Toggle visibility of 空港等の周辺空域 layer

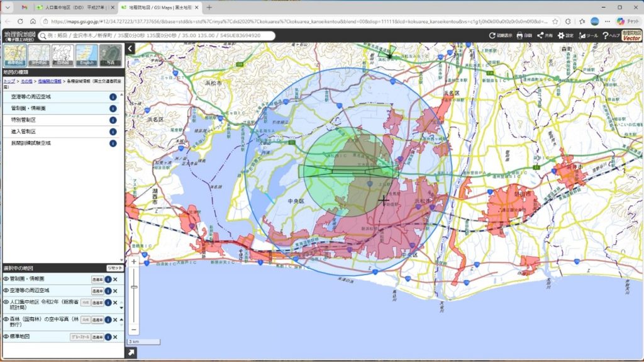[6, 290]
